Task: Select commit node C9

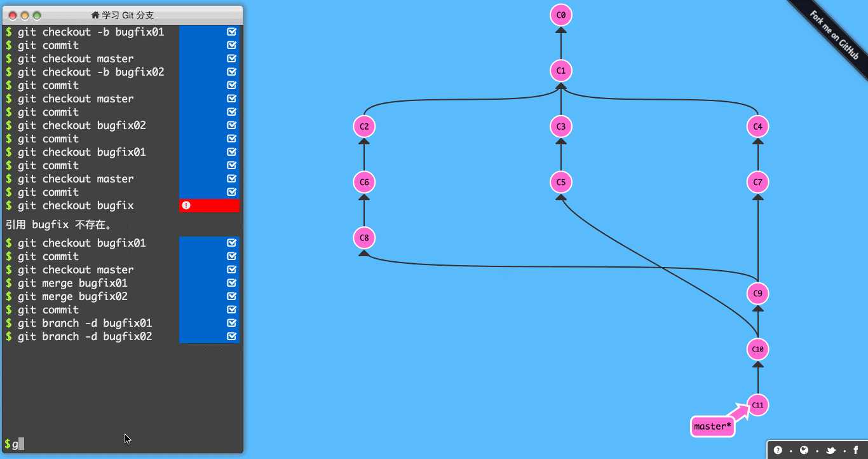Action: [x=757, y=294]
